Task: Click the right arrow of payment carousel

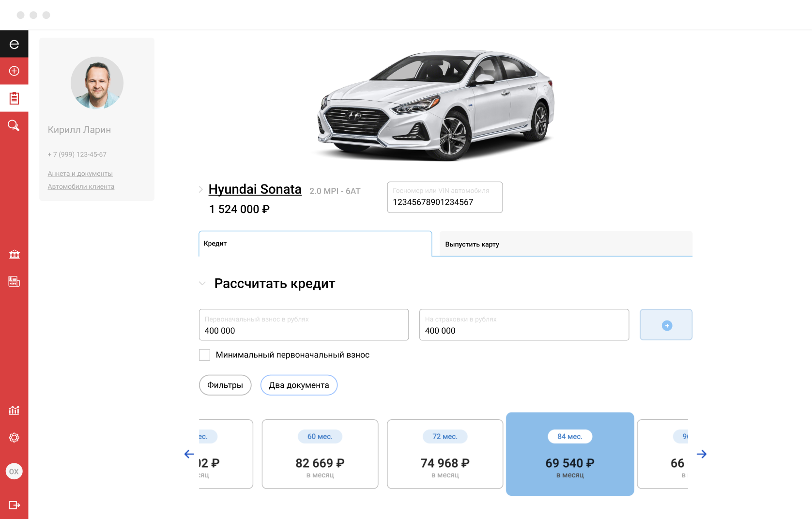Action: [702, 454]
